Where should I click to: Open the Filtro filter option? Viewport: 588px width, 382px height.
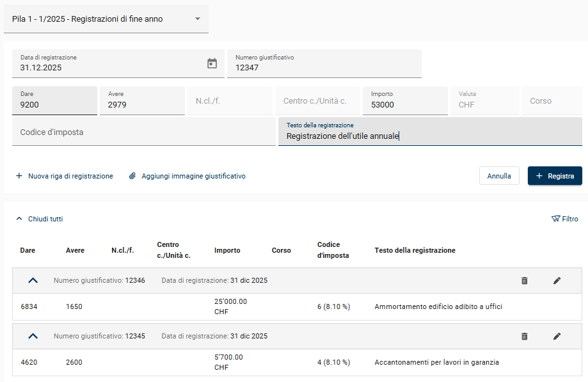(564, 219)
